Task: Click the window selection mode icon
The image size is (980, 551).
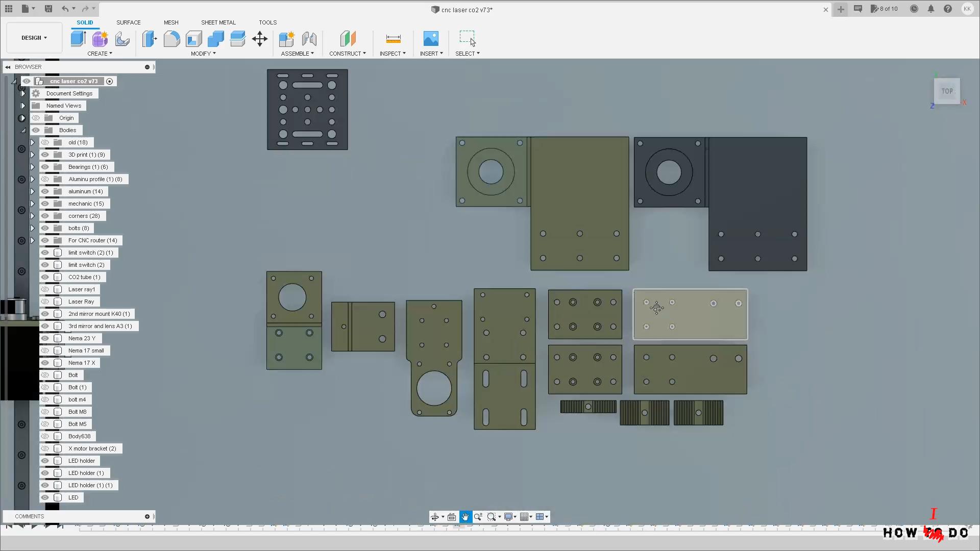Action: coord(467,38)
